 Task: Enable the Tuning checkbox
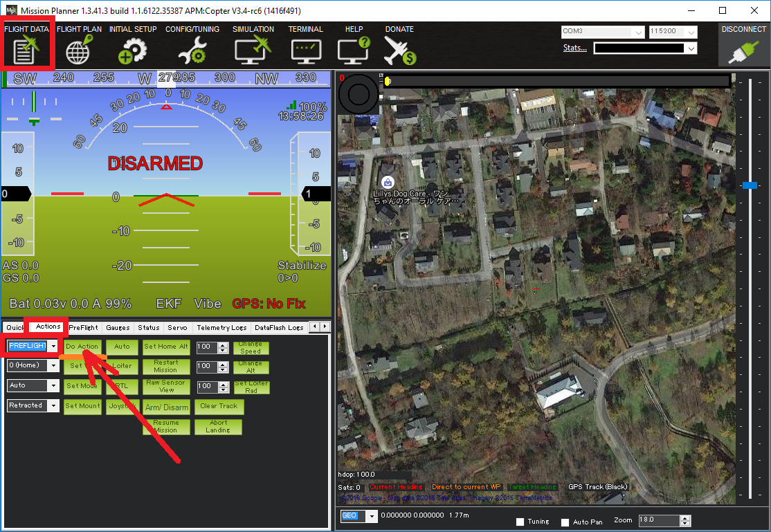[520, 522]
